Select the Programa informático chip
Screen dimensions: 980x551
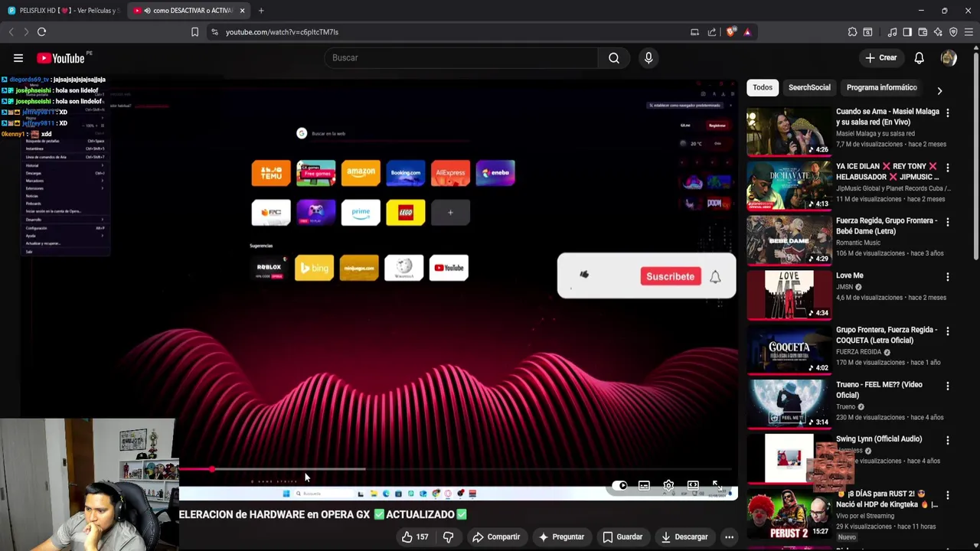pyautogui.click(x=881, y=87)
